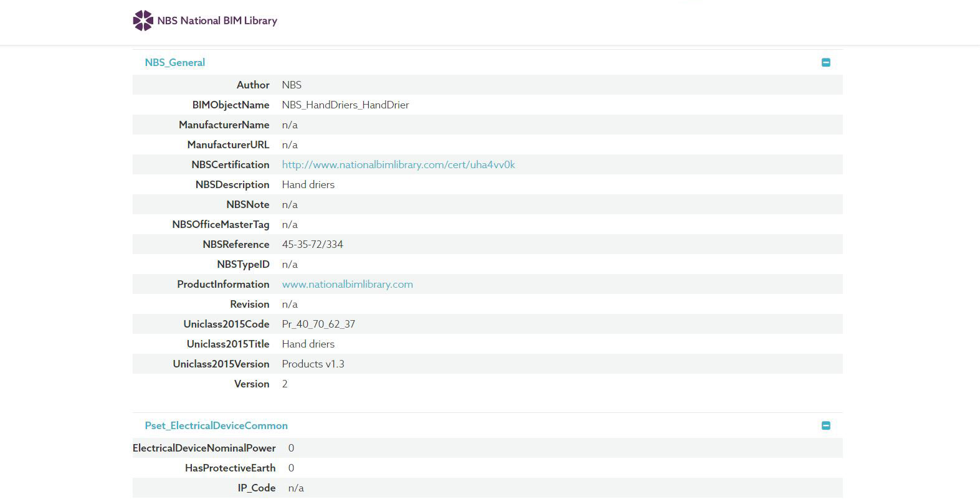This screenshot has height=502, width=980.
Task: Click the Uniclass2015Code value Pr_40_70_62_37
Action: click(x=318, y=324)
